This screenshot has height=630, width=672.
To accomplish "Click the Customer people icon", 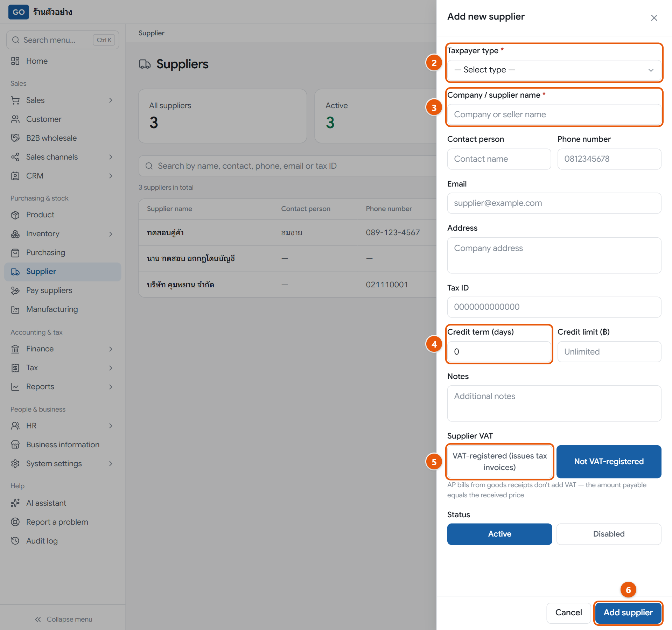I will [15, 119].
